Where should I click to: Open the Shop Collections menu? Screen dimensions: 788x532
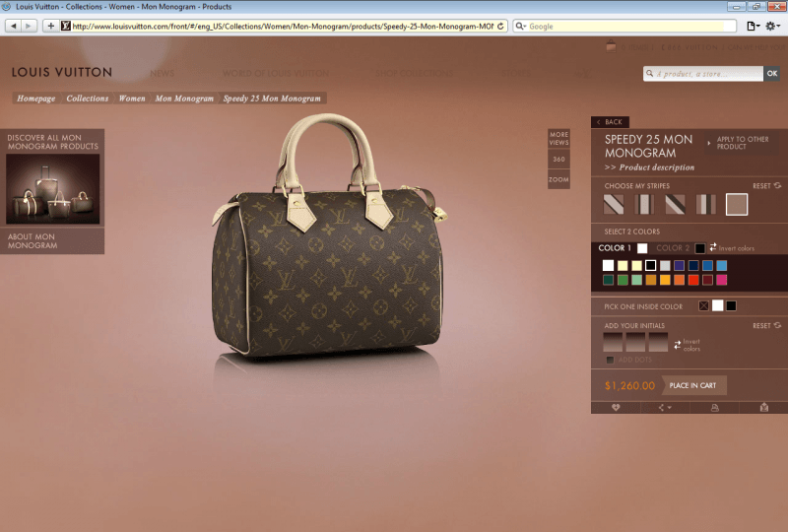point(414,74)
